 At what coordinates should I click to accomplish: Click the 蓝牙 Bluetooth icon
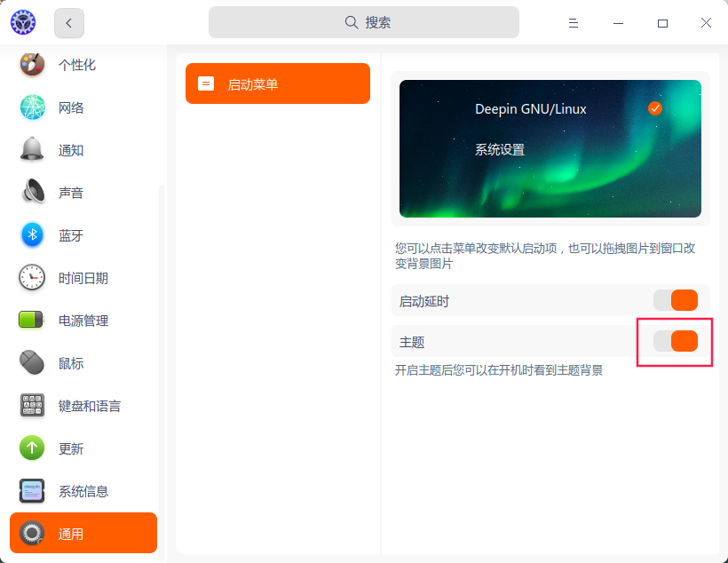click(x=32, y=234)
